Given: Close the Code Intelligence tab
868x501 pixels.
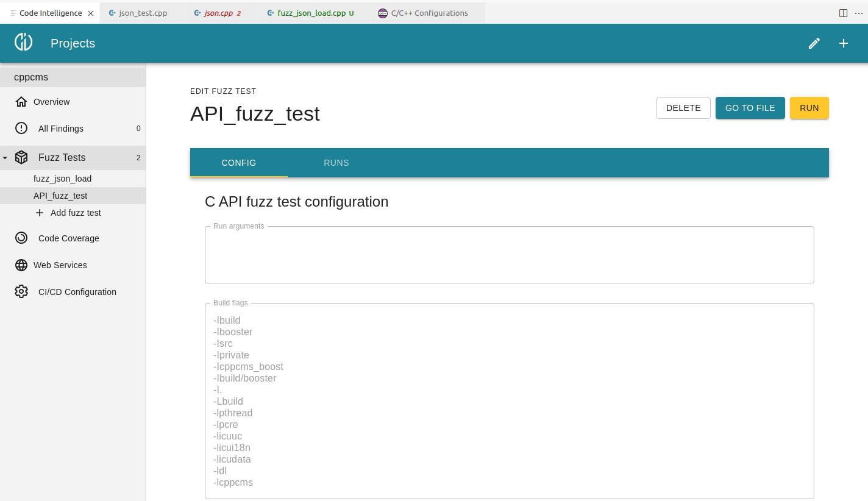Looking at the screenshot, I should click(91, 13).
